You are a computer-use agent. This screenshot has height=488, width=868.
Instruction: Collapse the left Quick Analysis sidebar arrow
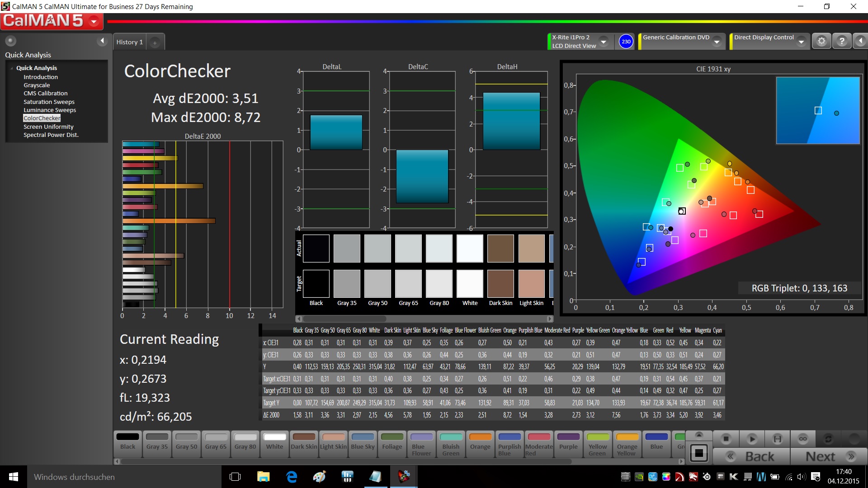(102, 41)
